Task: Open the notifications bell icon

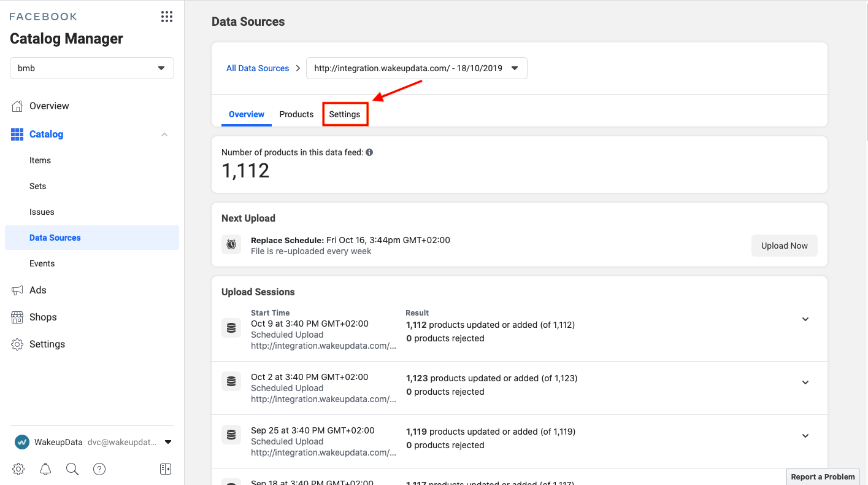Action: [45, 469]
